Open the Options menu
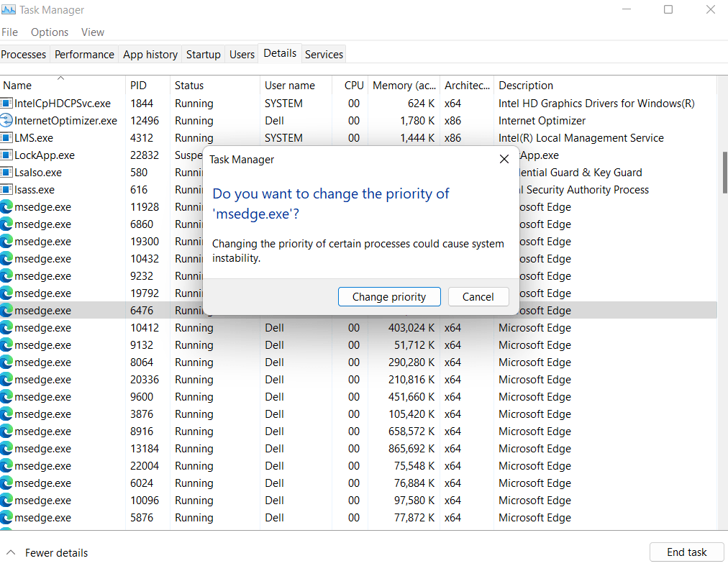This screenshot has width=728, height=566. (49, 32)
